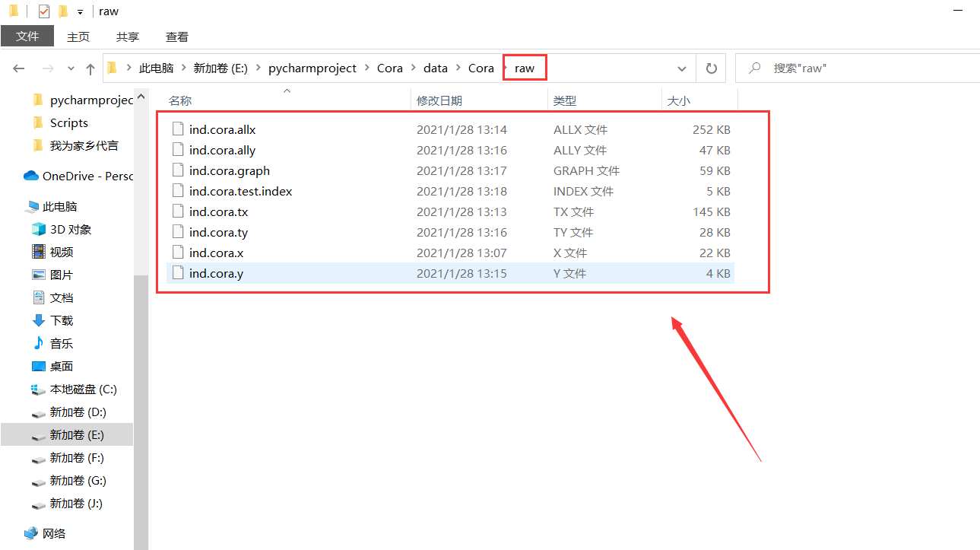
Task: Open 视频 folder in the sidebar
Action: [62, 253]
